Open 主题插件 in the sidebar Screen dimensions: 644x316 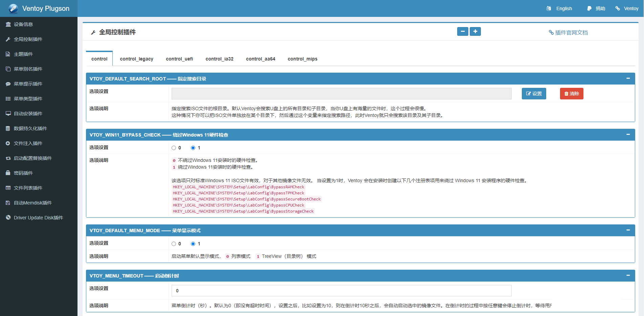pyautogui.click(x=39, y=54)
